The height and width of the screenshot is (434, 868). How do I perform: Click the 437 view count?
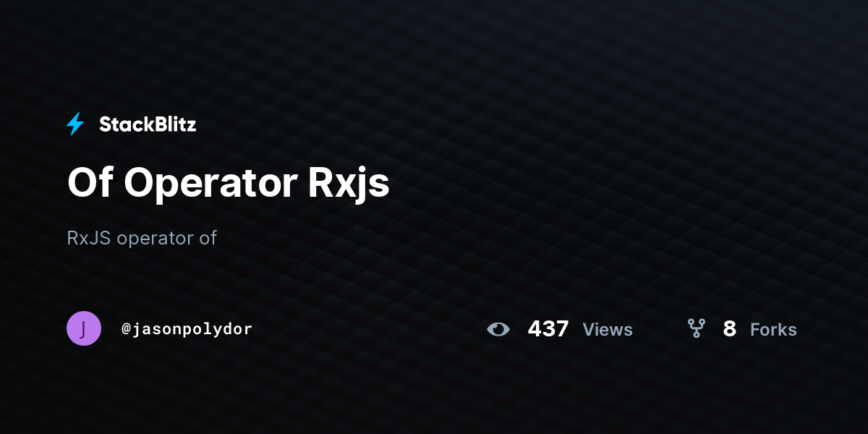[x=548, y=329]
